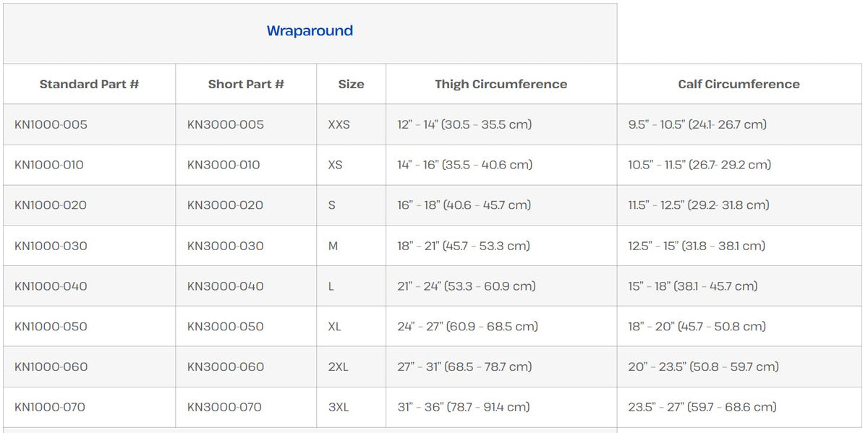
Task: Select standard part number KN1000-005
Action: [51, 124]
